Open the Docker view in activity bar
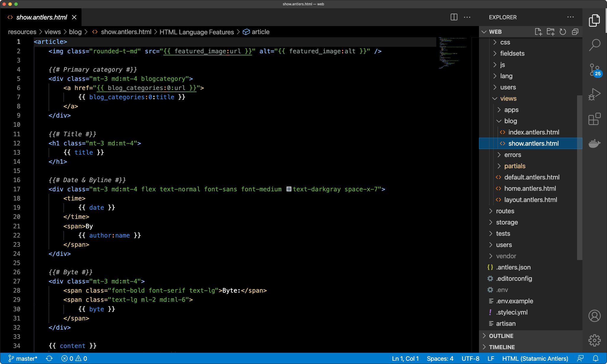 pyautogui.click(x=594, y=143)
